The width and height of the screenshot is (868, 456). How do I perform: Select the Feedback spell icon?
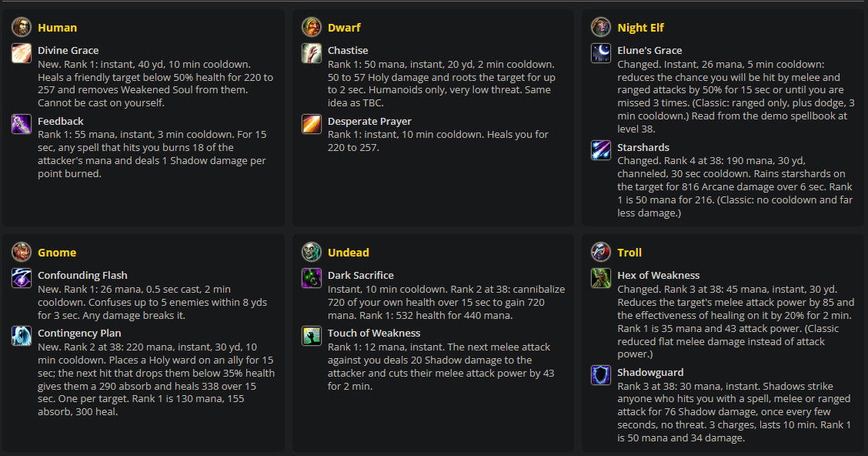coord(22,124)
